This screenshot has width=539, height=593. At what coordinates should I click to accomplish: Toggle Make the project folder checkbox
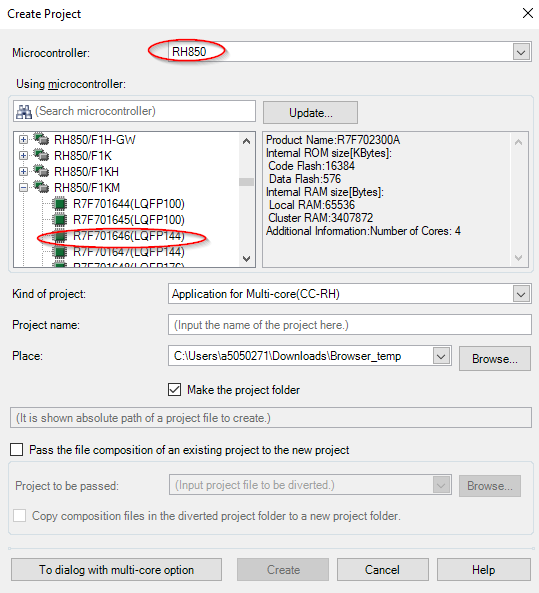point(174,390)
